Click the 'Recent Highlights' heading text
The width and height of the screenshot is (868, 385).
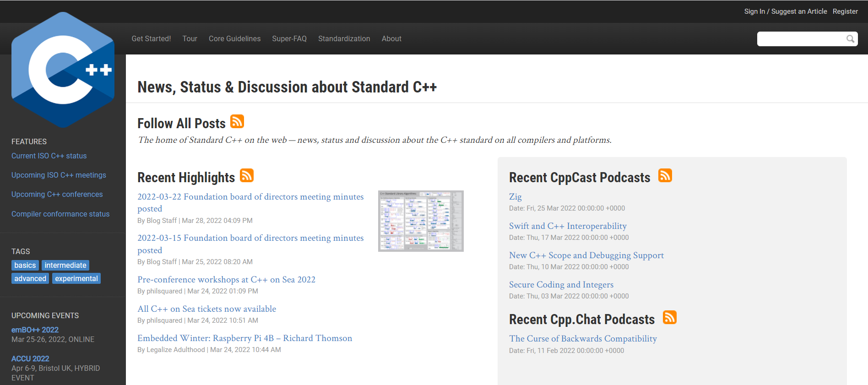186,178
